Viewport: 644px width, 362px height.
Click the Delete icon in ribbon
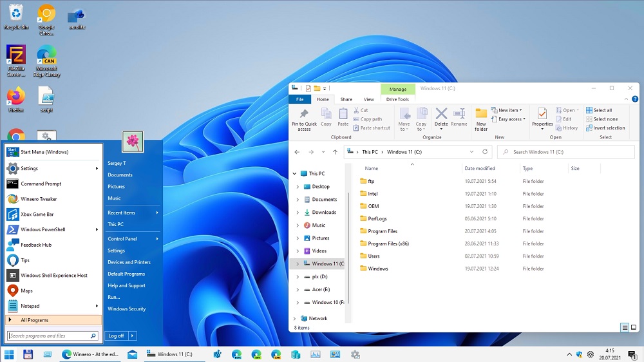tap(441, 118)
